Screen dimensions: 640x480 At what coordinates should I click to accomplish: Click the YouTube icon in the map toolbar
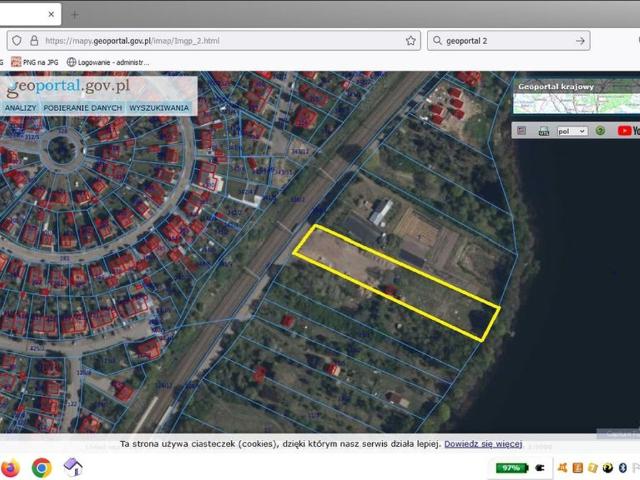[626, 130]
